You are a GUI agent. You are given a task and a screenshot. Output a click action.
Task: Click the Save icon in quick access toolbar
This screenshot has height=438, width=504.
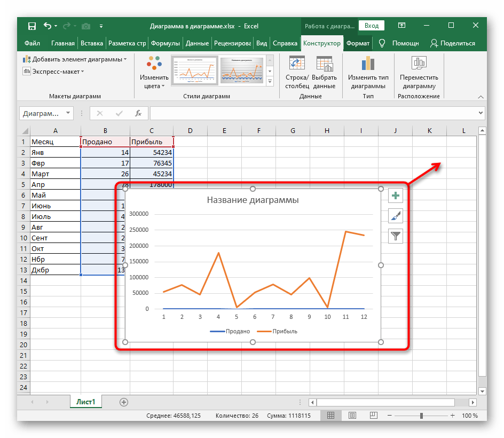[32, 26]
